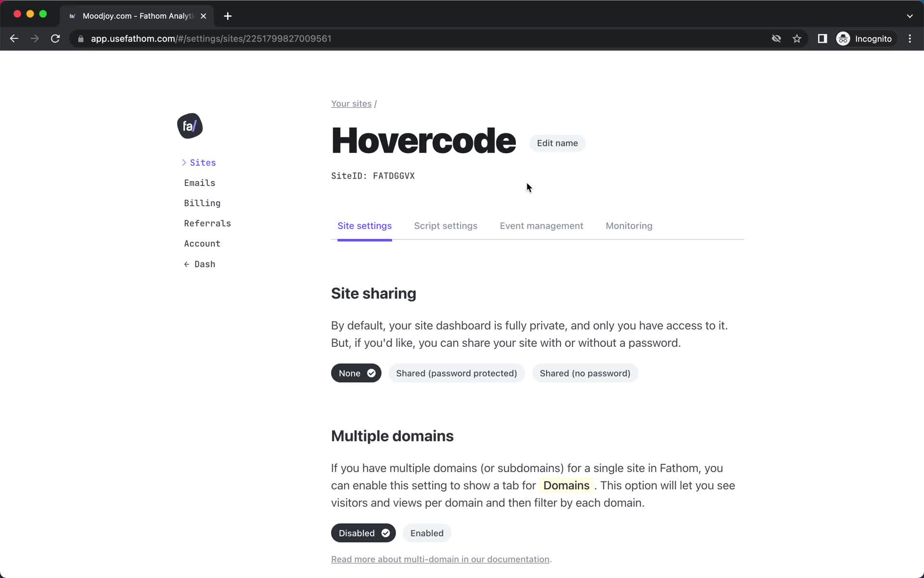Click the browser incognito profile icon
This screenshot has height=578, width=924.
844,38
